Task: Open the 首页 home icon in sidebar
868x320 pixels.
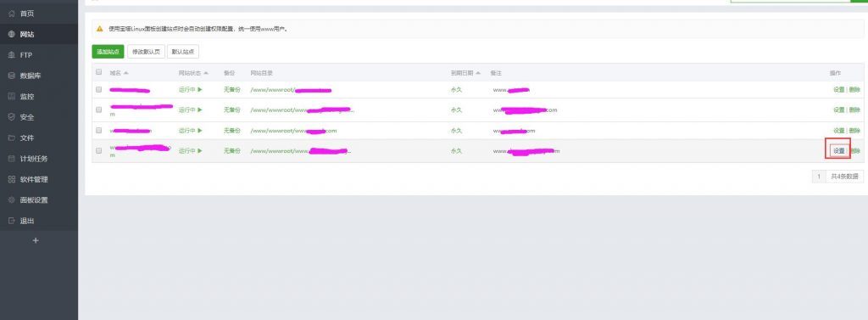Action: pos(12,14)
